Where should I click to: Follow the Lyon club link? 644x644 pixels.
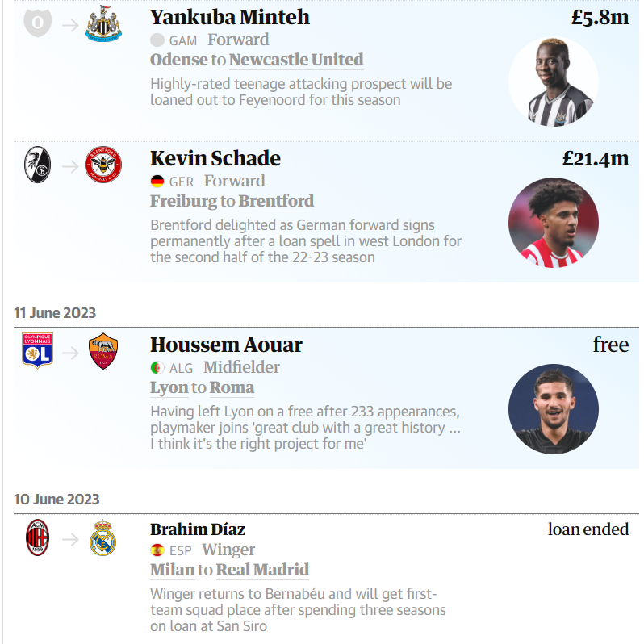[x=169, y=387]
